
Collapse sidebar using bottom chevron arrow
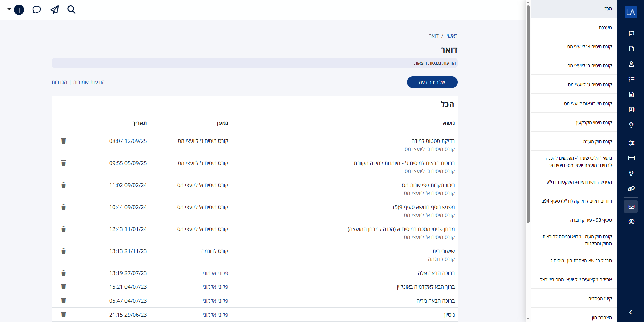point(631,312)
